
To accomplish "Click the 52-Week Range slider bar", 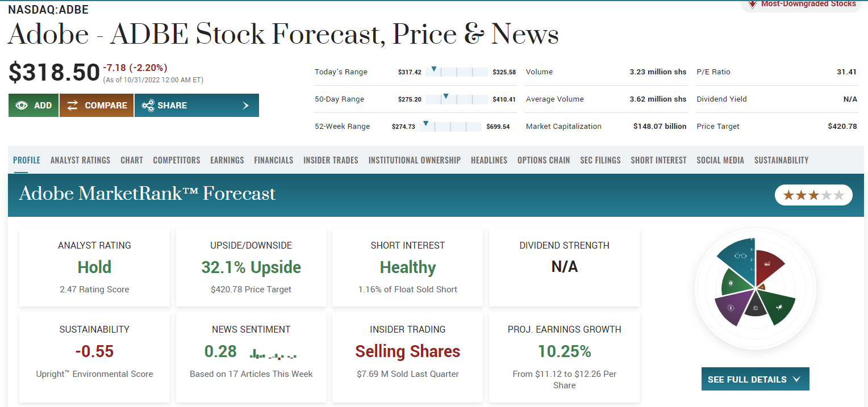I will pos(450,127).
